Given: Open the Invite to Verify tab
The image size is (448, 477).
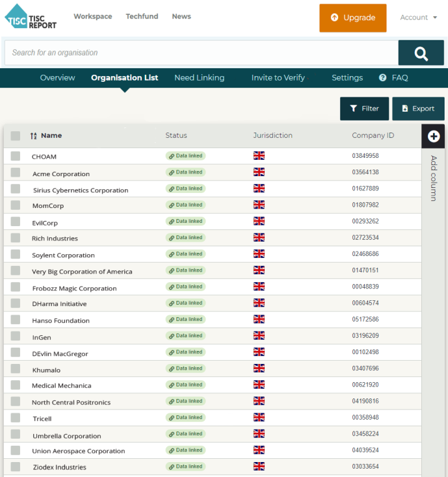Looking at the screenshot, I should [278, 78].
